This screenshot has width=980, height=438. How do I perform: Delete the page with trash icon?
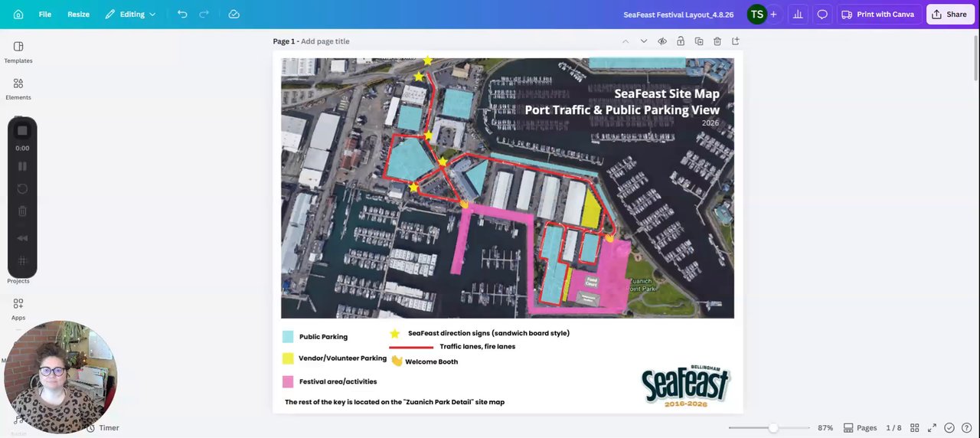click(717, 41)
